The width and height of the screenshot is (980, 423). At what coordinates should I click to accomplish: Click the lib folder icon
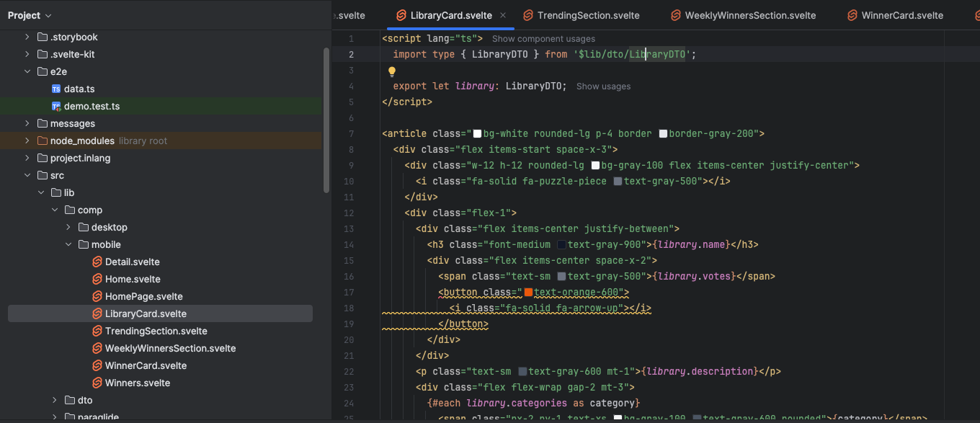coord(56,192)
